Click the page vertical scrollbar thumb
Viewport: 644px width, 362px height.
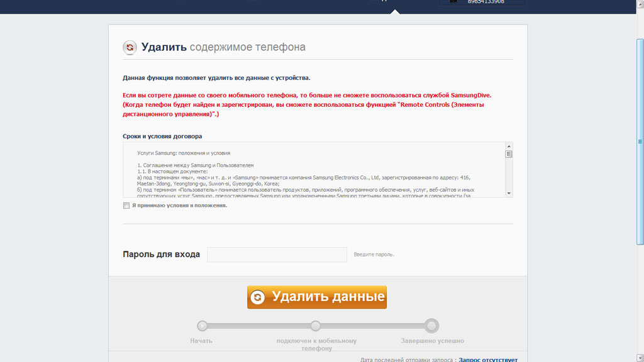pos(640,142)
